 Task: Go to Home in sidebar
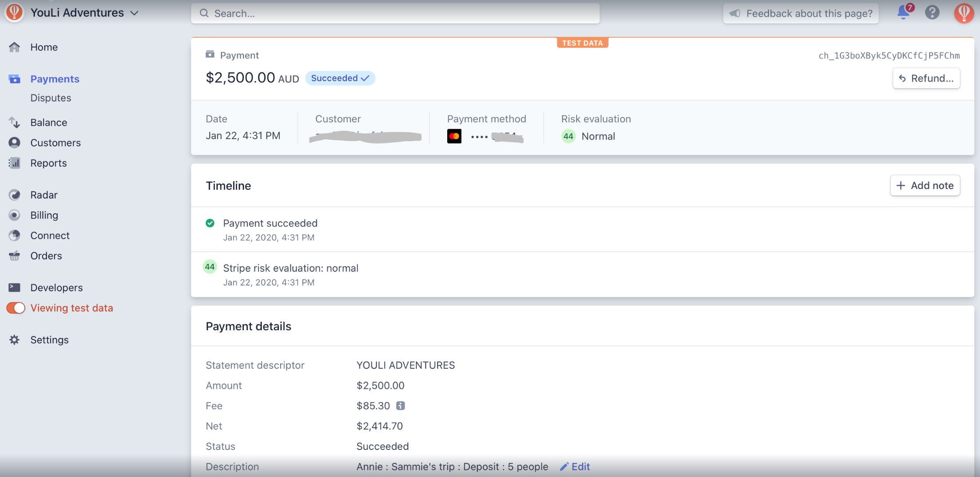point(44,47)
